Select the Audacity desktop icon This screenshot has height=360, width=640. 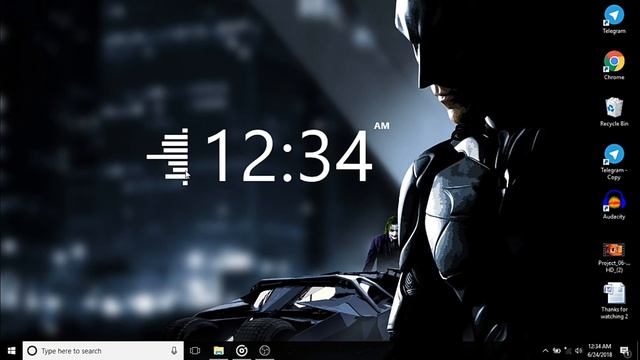coord(614,205)
